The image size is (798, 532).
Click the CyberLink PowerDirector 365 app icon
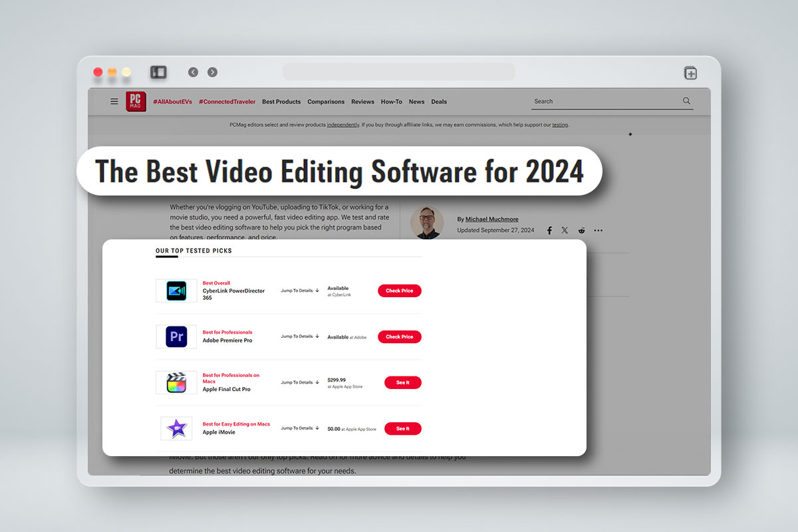pyautogui.click(x=176, y=291)
